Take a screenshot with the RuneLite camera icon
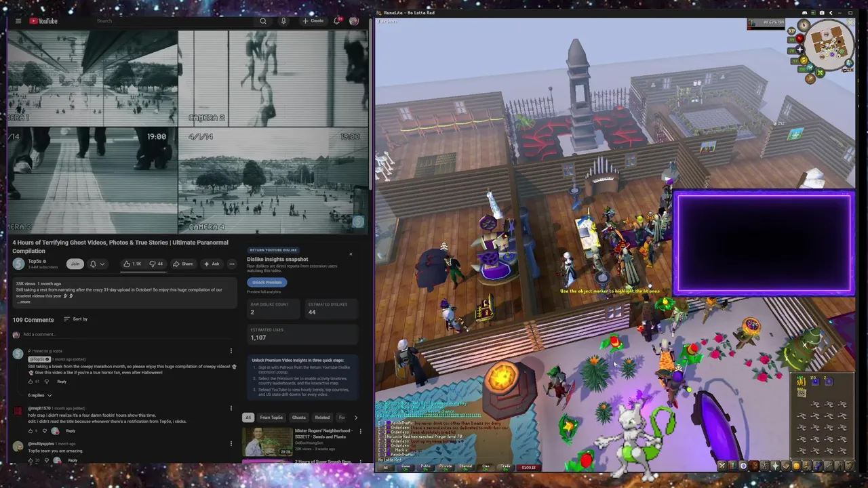Image resolution: width=868 pixels, height=488 pixels. point(822,13)
